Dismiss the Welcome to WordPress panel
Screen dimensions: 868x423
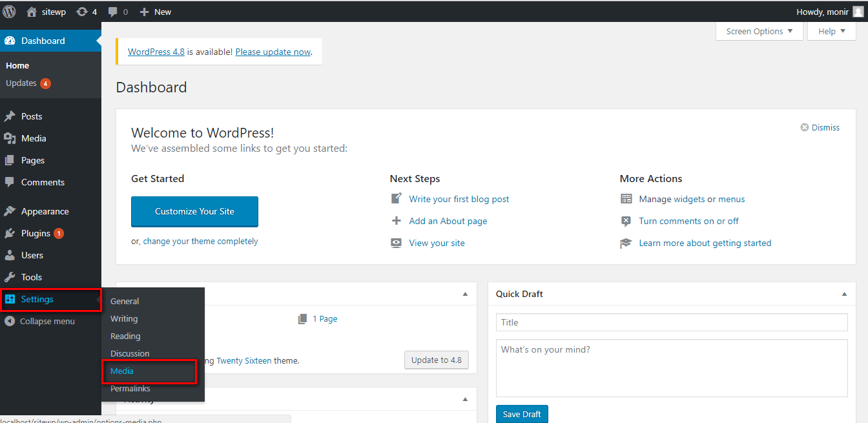point(820,127)
